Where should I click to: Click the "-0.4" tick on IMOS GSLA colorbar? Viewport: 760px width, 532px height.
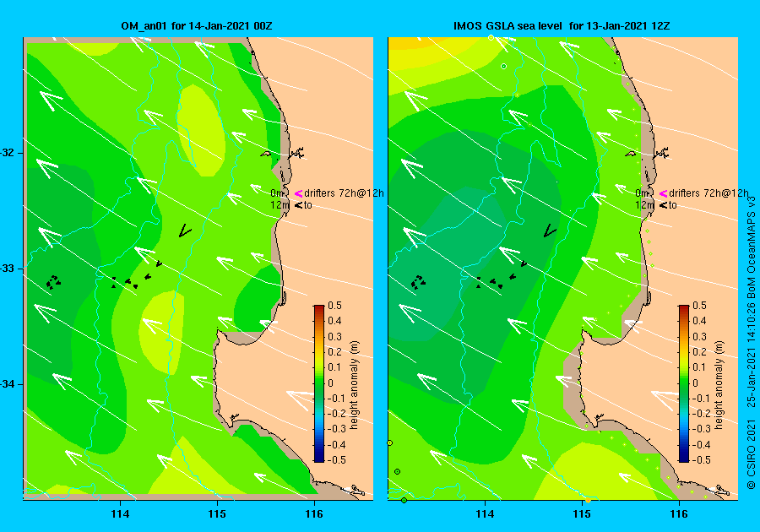(700, 444)
